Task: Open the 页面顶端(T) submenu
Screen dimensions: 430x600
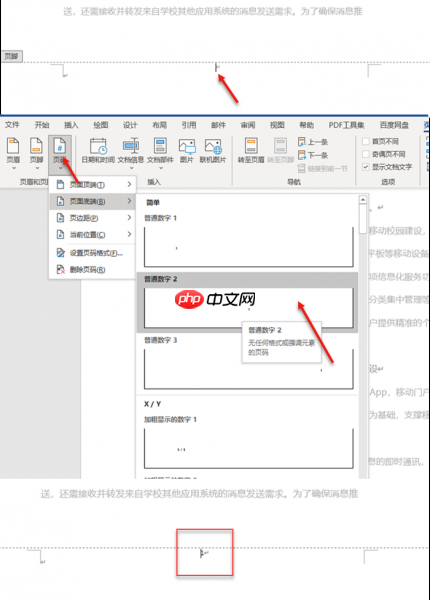Action: tap(92, 185)
